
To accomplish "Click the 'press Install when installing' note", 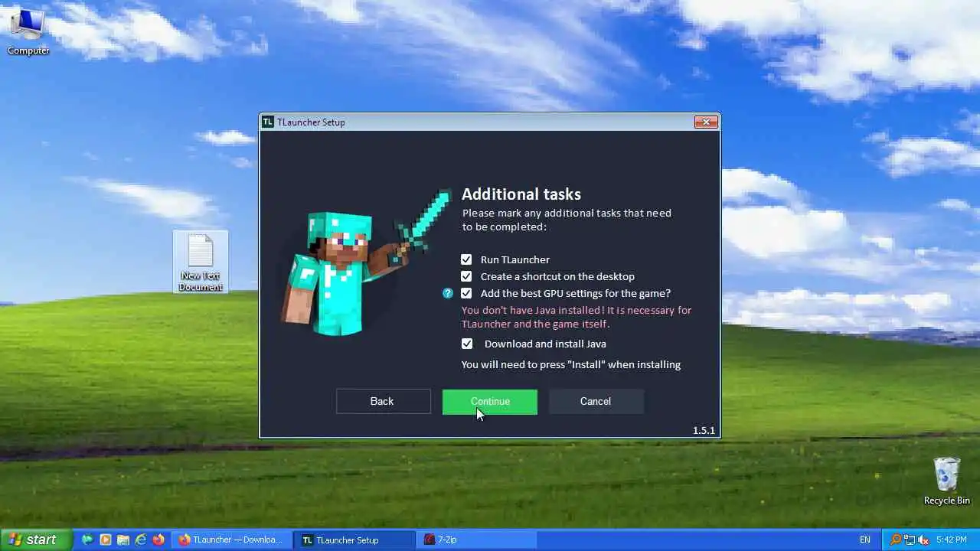I will pyautogui.click(x=571, y=364).
